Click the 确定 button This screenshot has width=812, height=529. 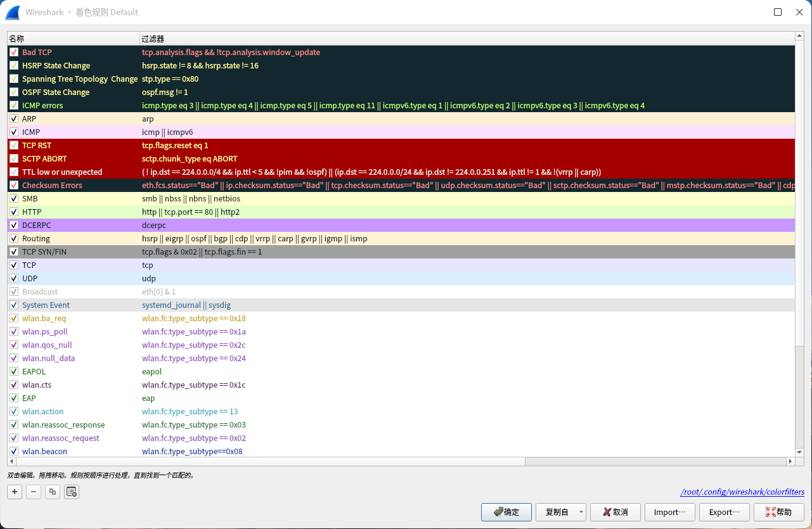[x=506, y=512]
